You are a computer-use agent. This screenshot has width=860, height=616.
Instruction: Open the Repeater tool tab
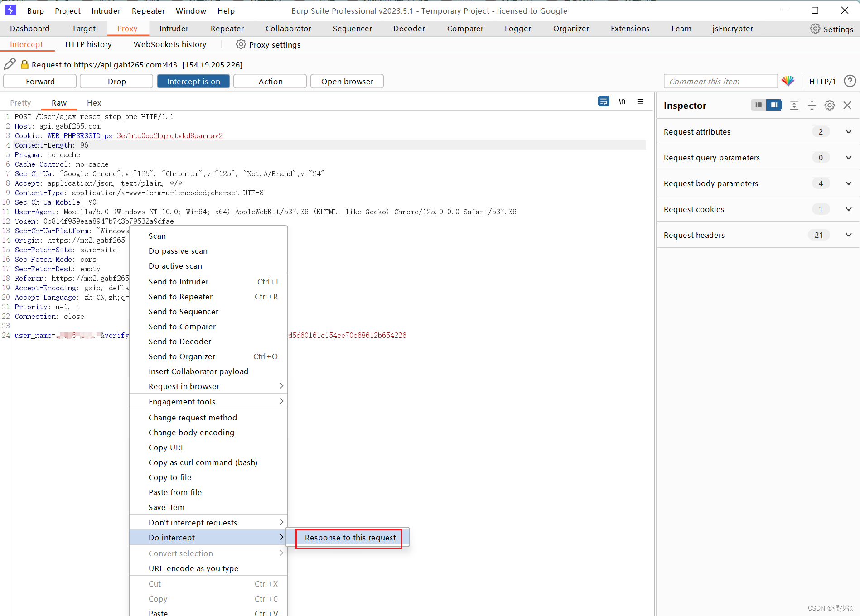click(x=227, y=29)
